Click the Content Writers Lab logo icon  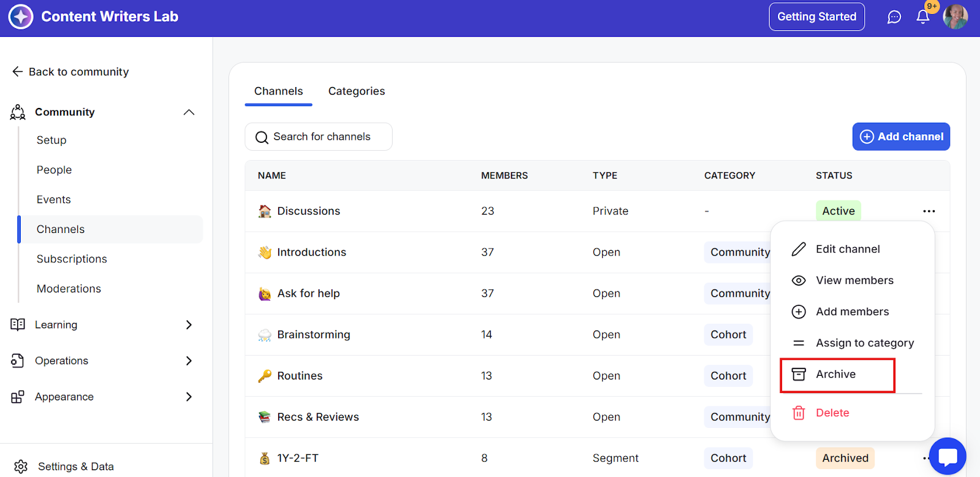[21, 17]
